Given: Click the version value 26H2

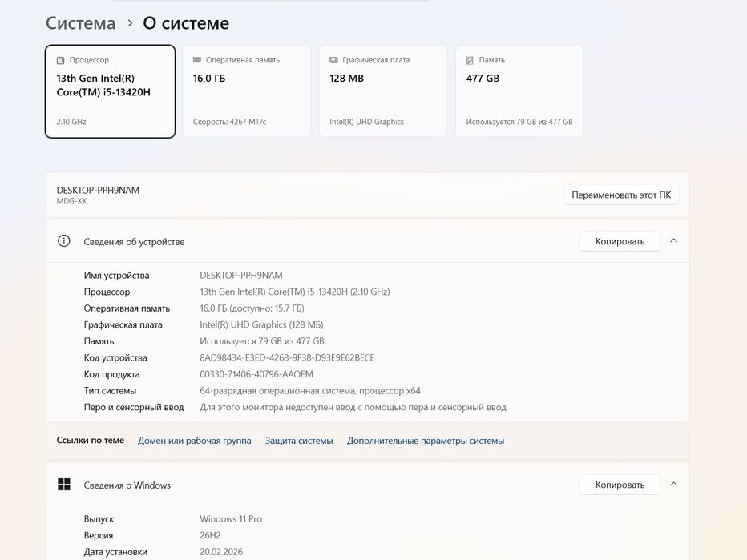Looking at the screenshot, I should (210, 535).
